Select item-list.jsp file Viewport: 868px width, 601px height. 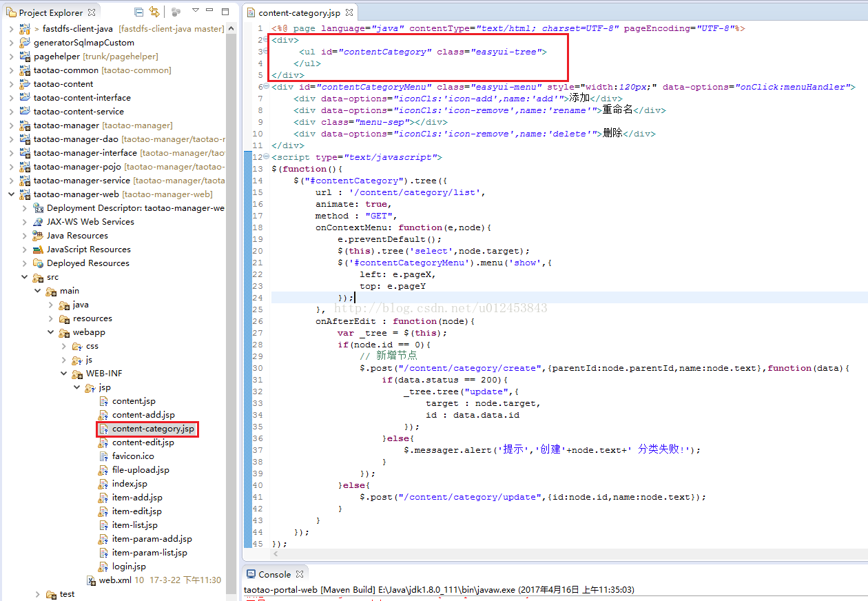134,524
